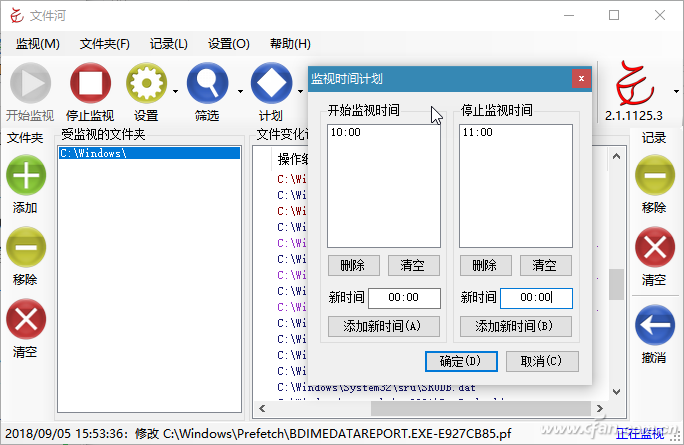This screenshot has height=445, width=684.
Task: Expand the dropdown arrow beside the version logo
Action: pyautogui.click(x=676, y=92)
